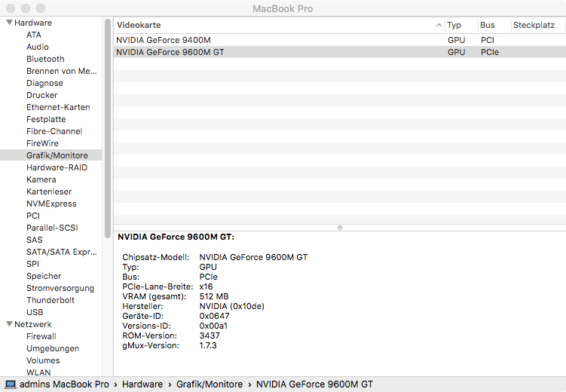
Task: Select WLAN under Netzwerk
Action: [38, 372]
